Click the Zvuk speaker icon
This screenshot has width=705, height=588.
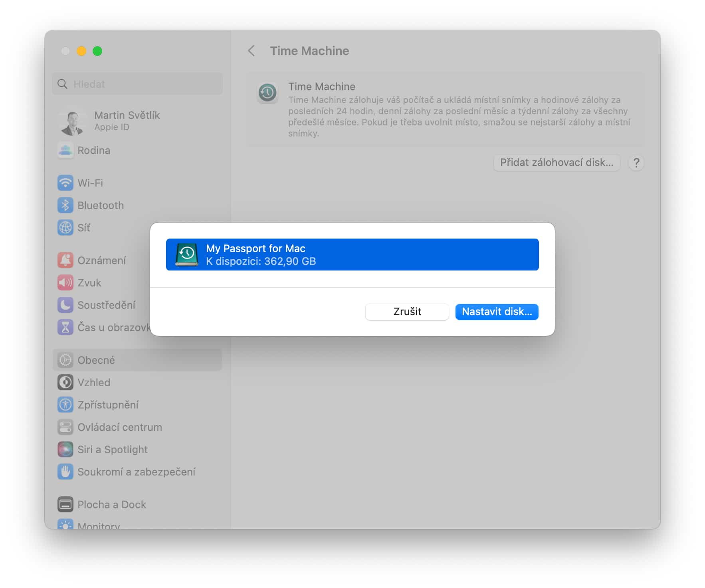click(x=65, y=283)
